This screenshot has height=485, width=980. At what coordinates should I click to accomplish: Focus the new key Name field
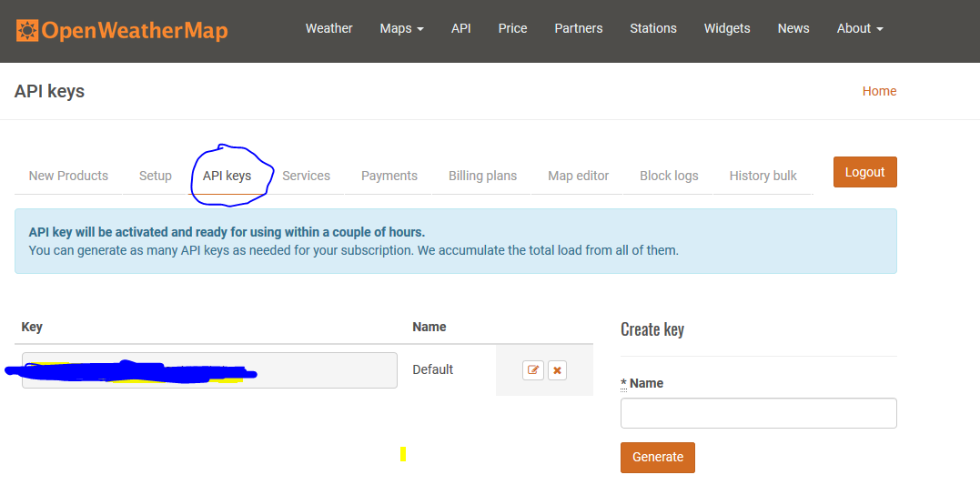[759, 413]
